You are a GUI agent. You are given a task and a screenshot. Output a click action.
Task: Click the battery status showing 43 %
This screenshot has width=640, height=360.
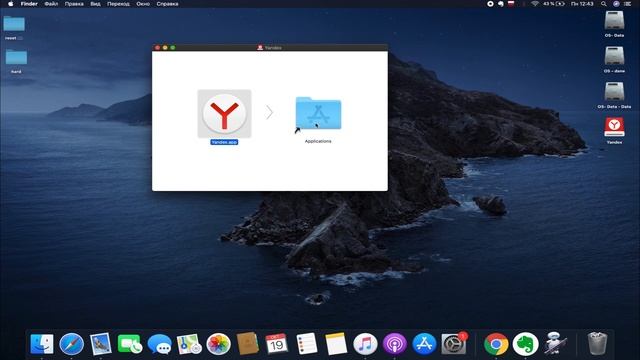tap(554, 4)
